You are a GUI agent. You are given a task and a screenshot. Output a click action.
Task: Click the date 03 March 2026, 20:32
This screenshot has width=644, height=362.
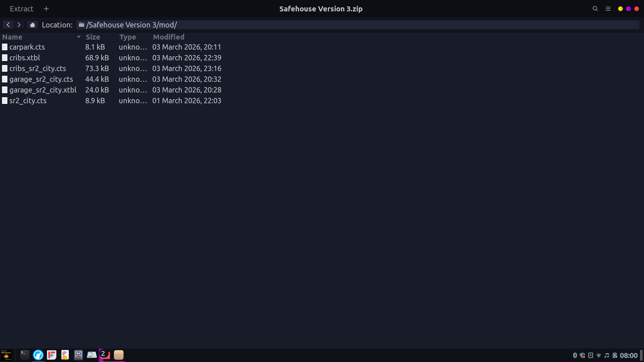(x=187, y=79)
